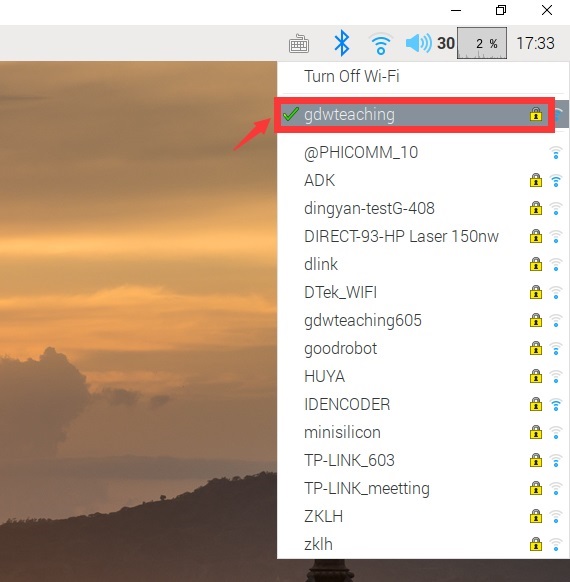Choose the TP-LINK_603 network
570x582 pixels.
pos(423,461)
